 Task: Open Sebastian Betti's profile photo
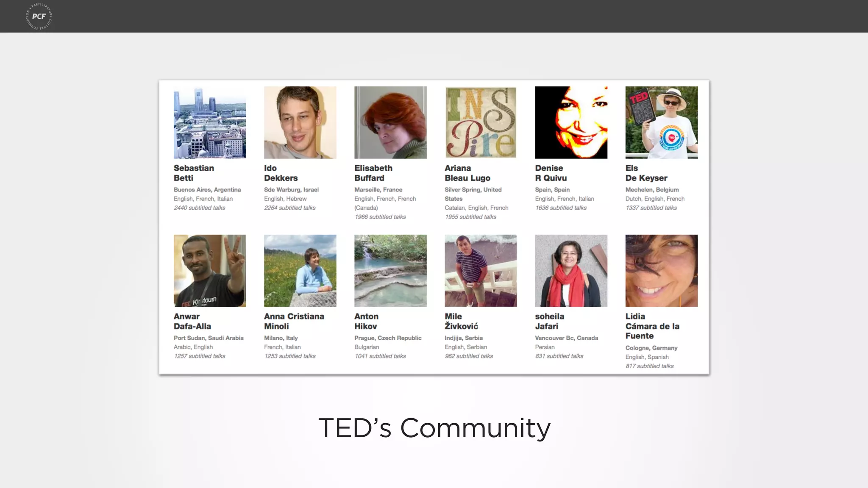210,122
